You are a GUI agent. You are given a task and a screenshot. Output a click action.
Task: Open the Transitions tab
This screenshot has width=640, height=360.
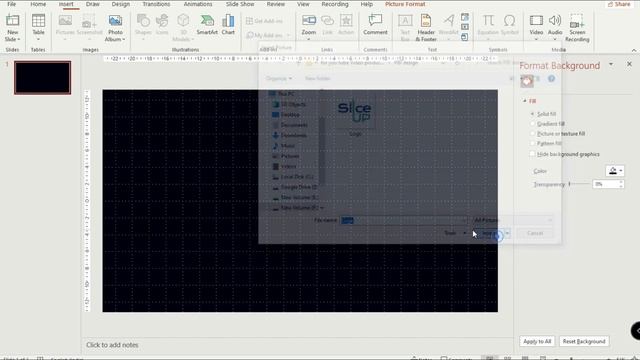pyautogui.click(x=156, y=4)
